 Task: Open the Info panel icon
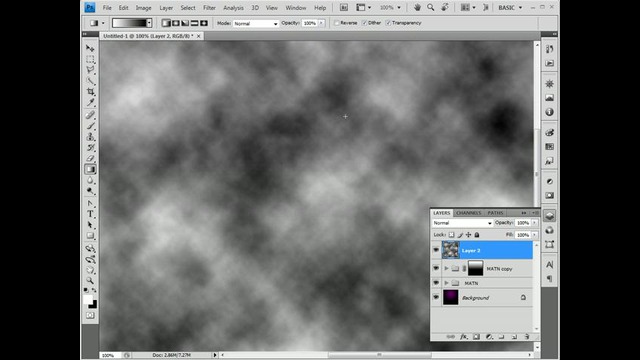pyautogui.click(x=549, y=112)
